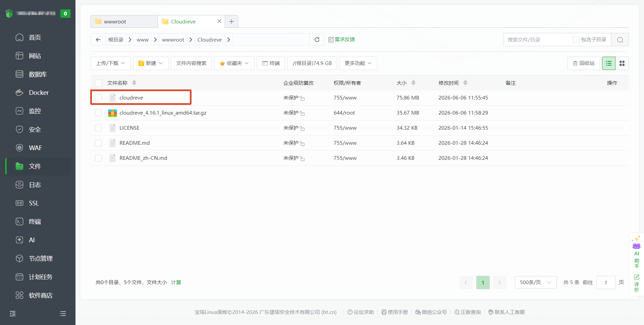Click 计算 to calculate total size
Screen dimensions: 644x325
pyautogui.click(x=176, y=282)
